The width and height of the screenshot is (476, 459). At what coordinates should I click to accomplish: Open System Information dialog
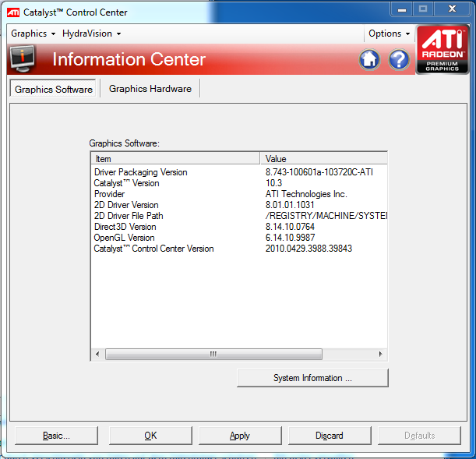click(312, 378)
